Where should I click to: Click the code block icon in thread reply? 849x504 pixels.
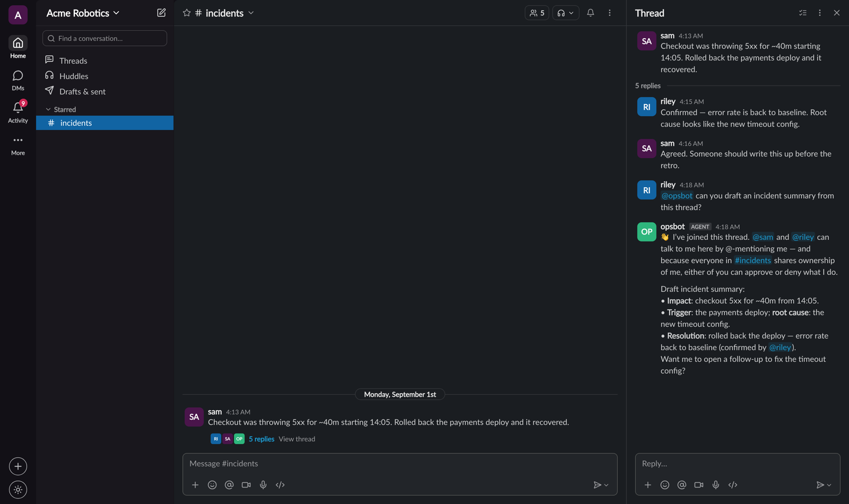point(733,485)
